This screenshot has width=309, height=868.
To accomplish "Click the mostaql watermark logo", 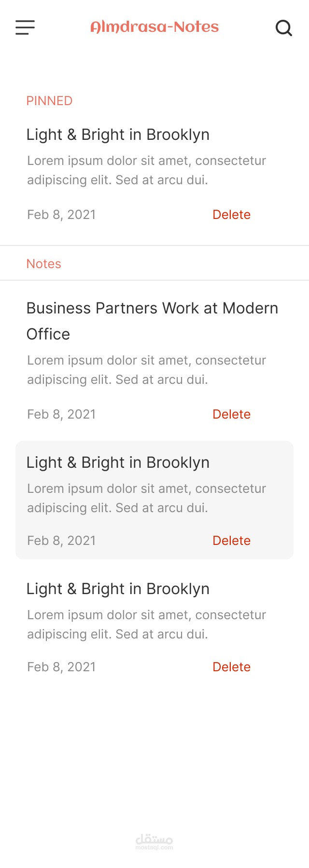I will coord(154,841).
